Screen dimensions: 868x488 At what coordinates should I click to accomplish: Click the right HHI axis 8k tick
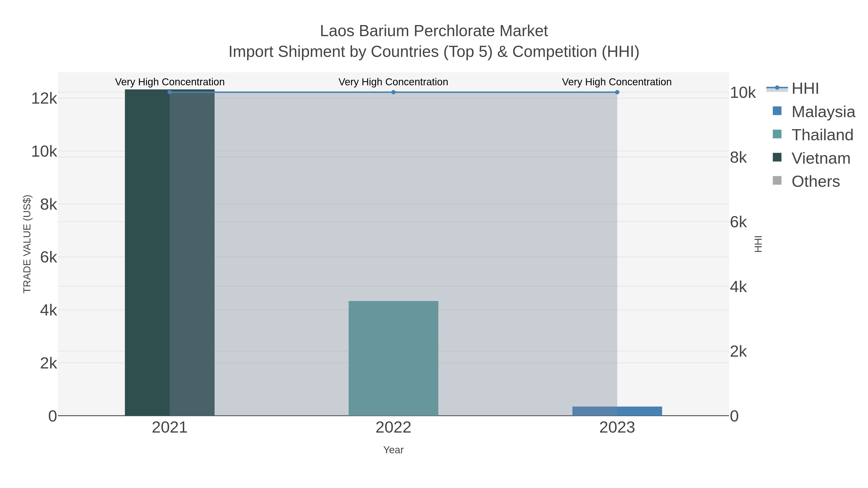pyautogui.click(x=739, y=158)
